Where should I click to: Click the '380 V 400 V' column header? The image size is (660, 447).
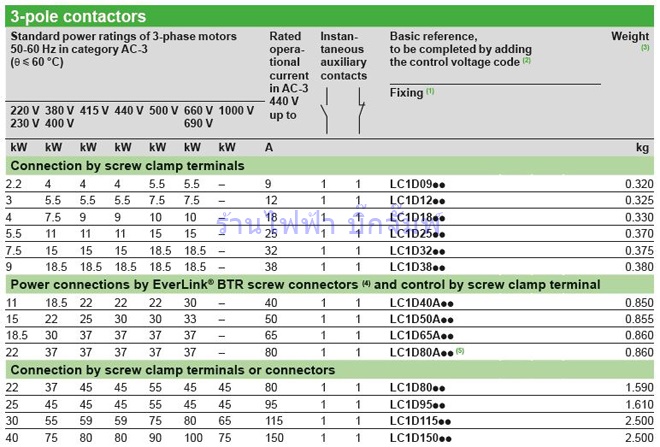pyautogui.click(x=59, y=117)
